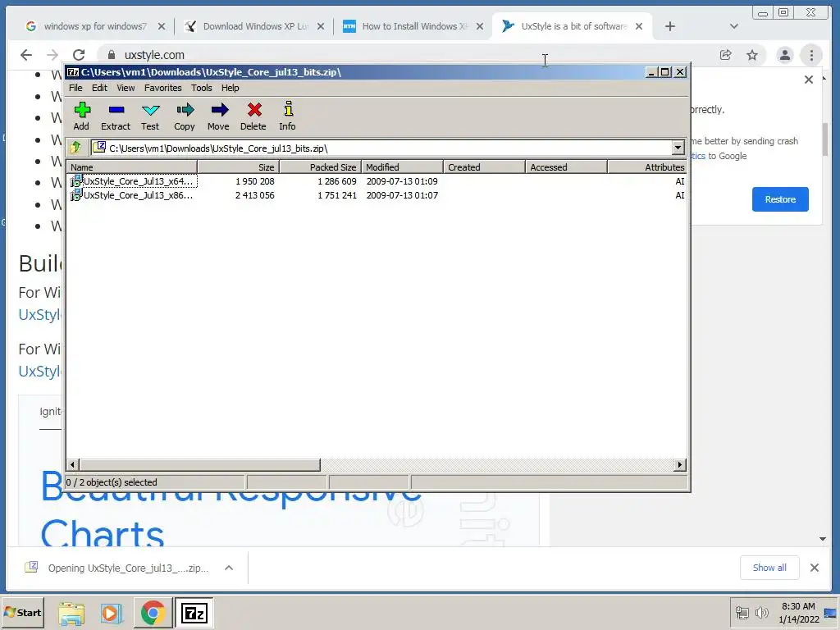
Task: Open the Edit menu in 7-Zip
Action: [x=99, y=88]
